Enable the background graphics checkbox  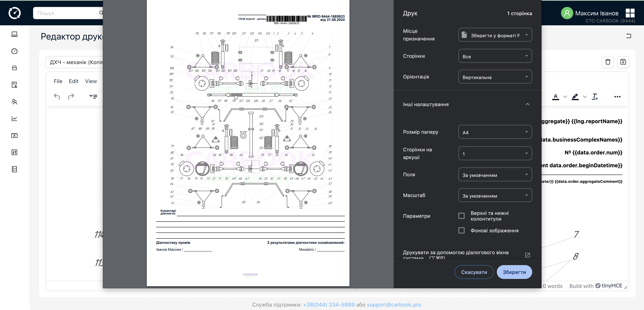(461, 230)
